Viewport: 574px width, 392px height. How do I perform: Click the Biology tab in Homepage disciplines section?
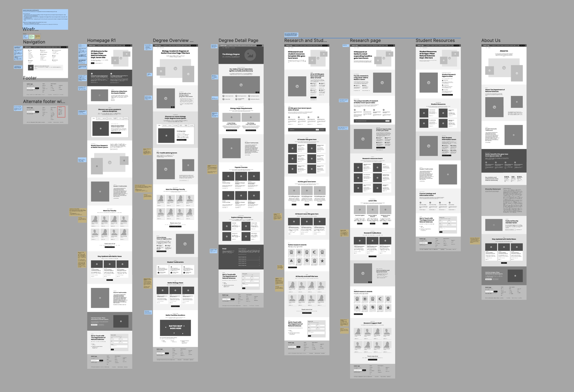tap(94, 118)
